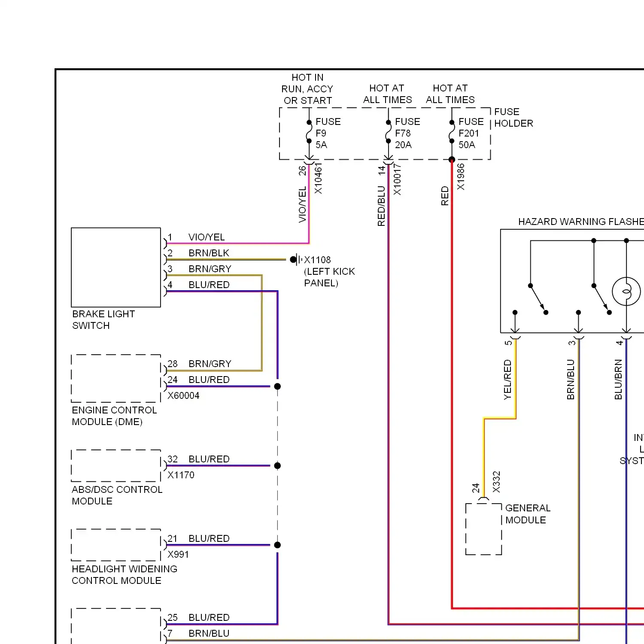Image resolution: width=644 pixels, height=644 pixels.
Task: Select connector label X10017
Action: pos(397,179)
